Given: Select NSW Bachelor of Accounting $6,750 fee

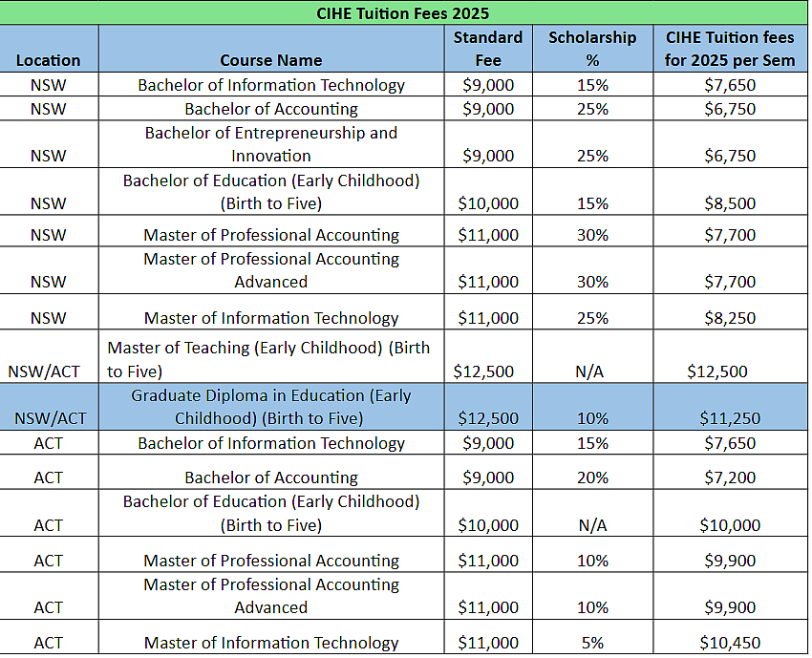Looking at the screenshot, I should click(x=730, y=109).
